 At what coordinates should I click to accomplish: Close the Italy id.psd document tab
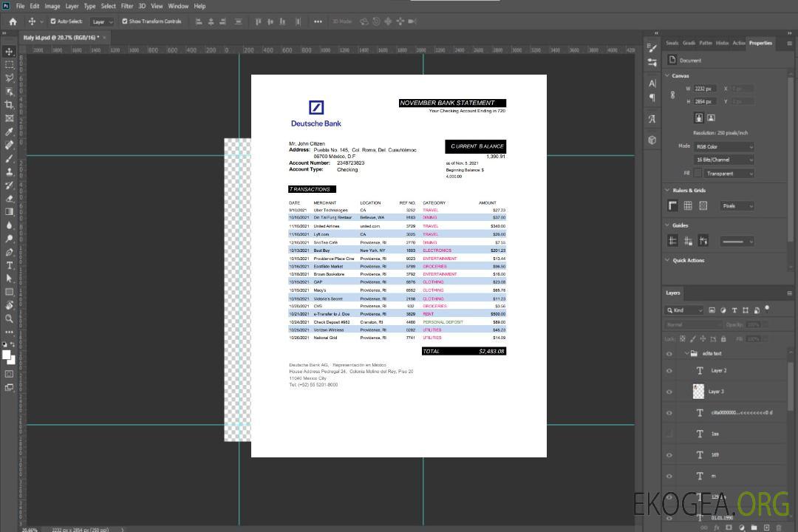click(x=105, y=38)
